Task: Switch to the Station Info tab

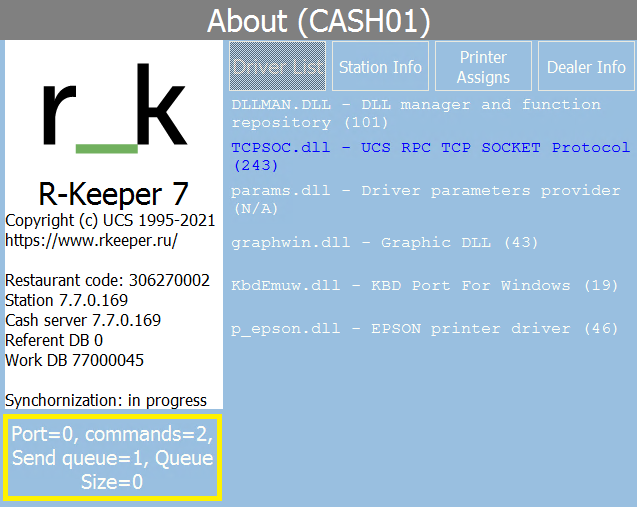Action: pyautogui.click(x=380, y=66)
